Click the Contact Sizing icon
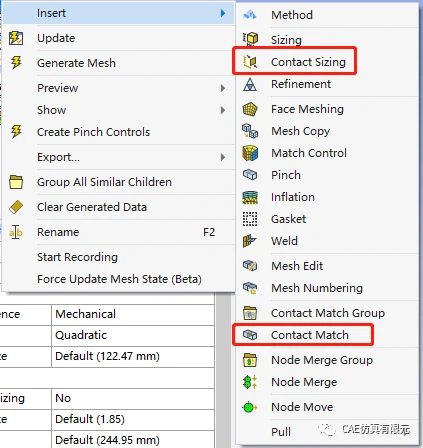 pyautogui.click(x=250, y=62)
